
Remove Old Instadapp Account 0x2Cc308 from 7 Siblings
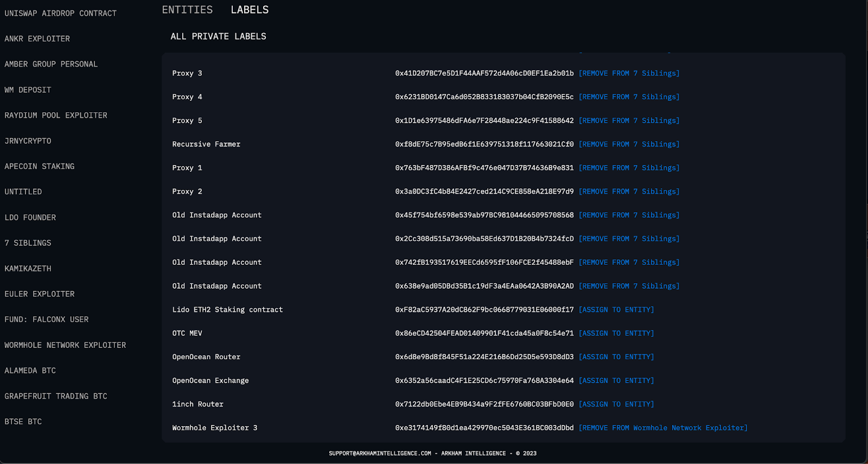pos(629,238)
